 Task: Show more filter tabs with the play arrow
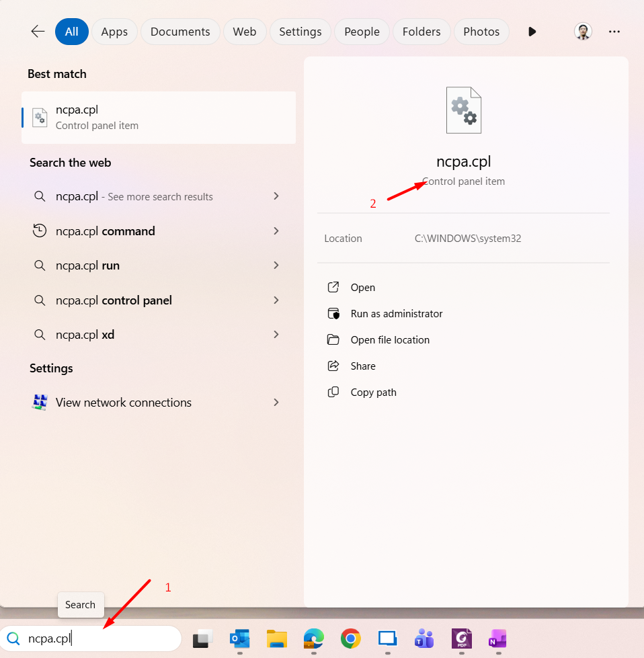[x=532, y=32]
